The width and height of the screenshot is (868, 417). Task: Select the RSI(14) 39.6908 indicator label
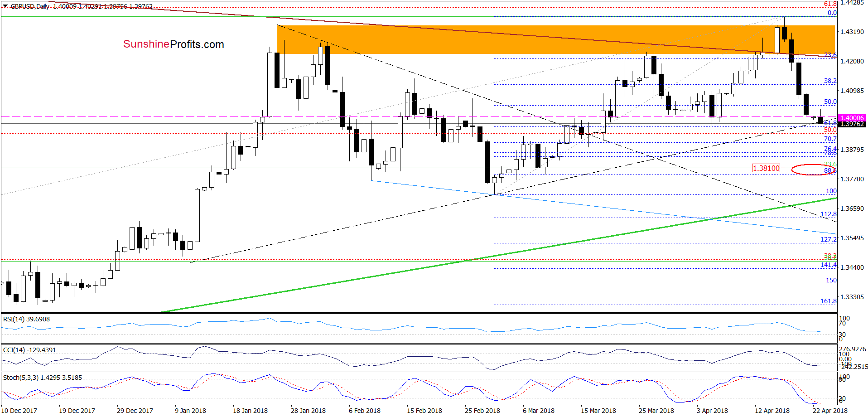pyautogui.click(x=26, y=319)
